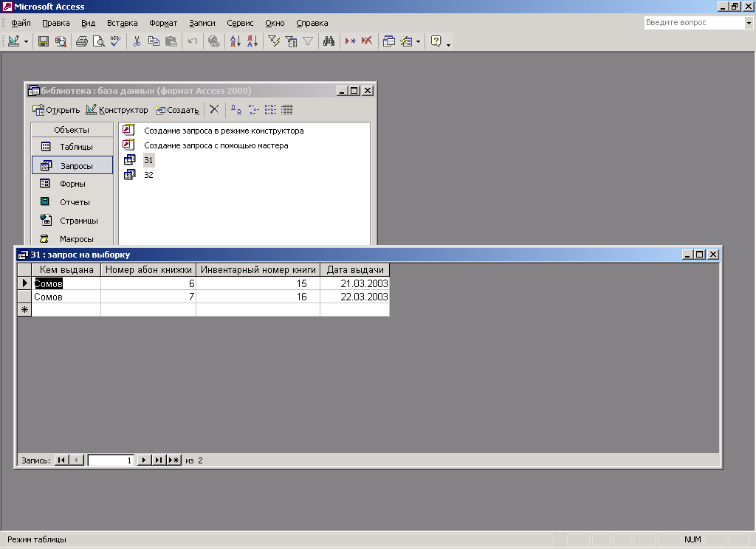Expand the New Object dropdown arrow
This screenshot has width=756, height=549.
pos(418,41)
